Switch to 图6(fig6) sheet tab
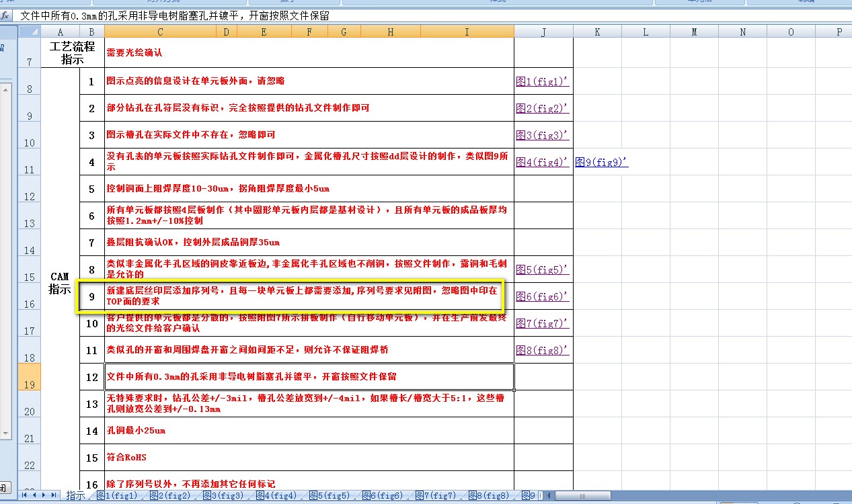Screen dimensions: 852x504 (x=383, y=496)
